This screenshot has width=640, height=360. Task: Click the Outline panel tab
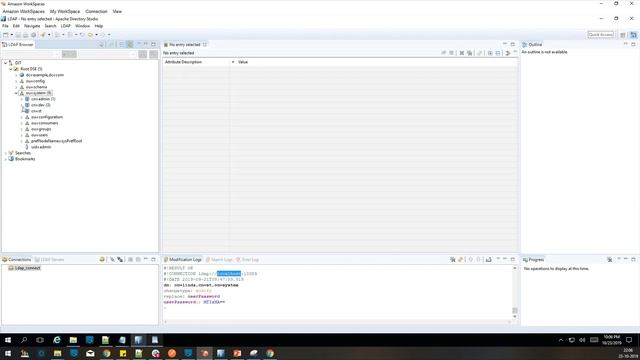pos(532,44)
